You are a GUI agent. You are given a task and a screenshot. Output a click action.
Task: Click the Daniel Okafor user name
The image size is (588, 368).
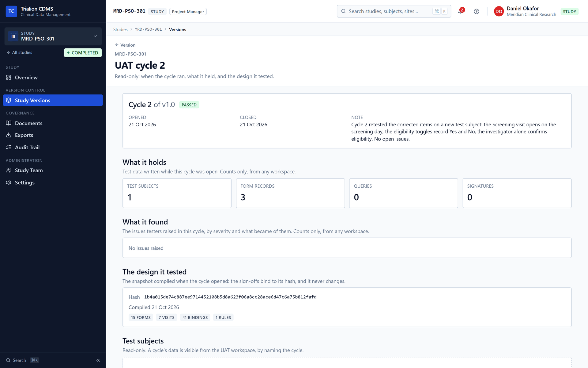click(523, 9)
